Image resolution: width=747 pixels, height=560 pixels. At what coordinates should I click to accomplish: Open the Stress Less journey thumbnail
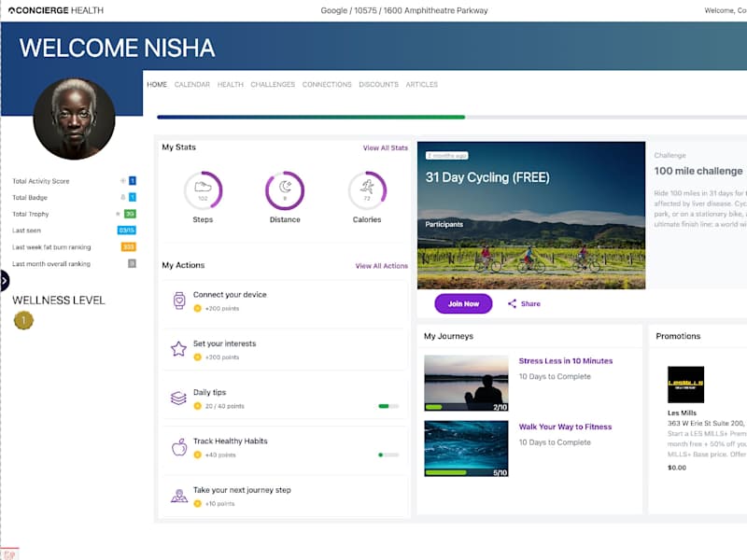tap(466, 383)
